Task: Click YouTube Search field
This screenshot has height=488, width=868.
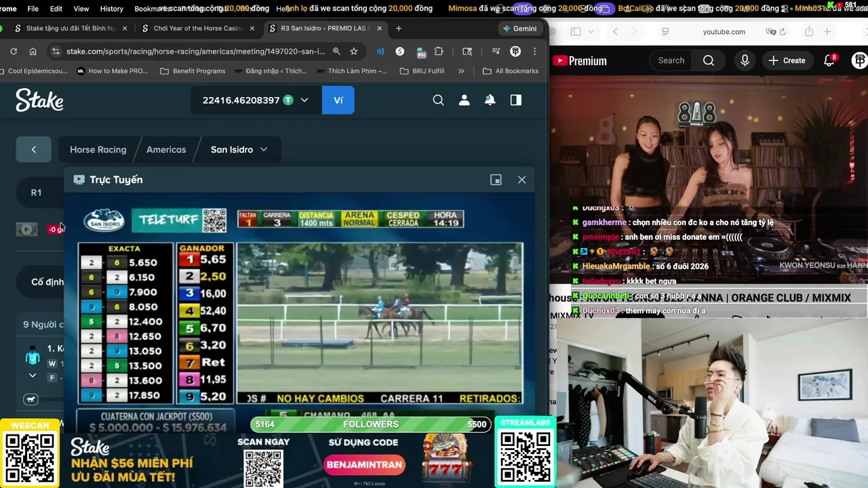Action: (x=671, y=60)
